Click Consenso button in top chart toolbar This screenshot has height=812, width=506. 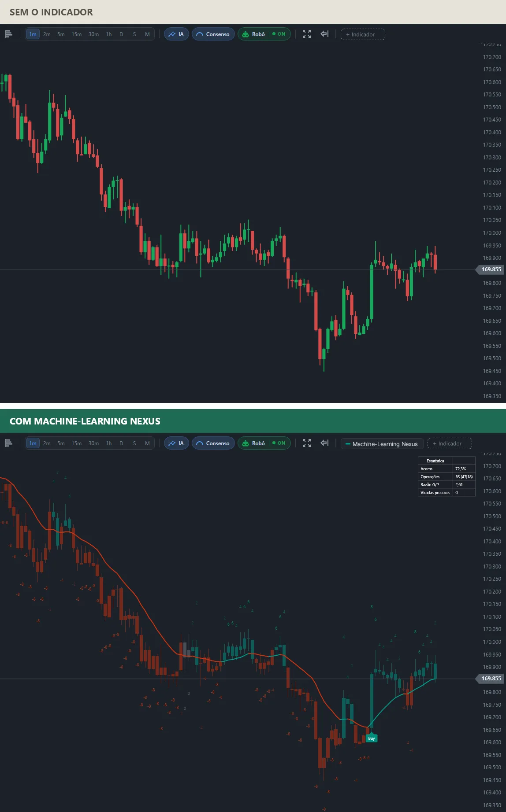[213, 34]
